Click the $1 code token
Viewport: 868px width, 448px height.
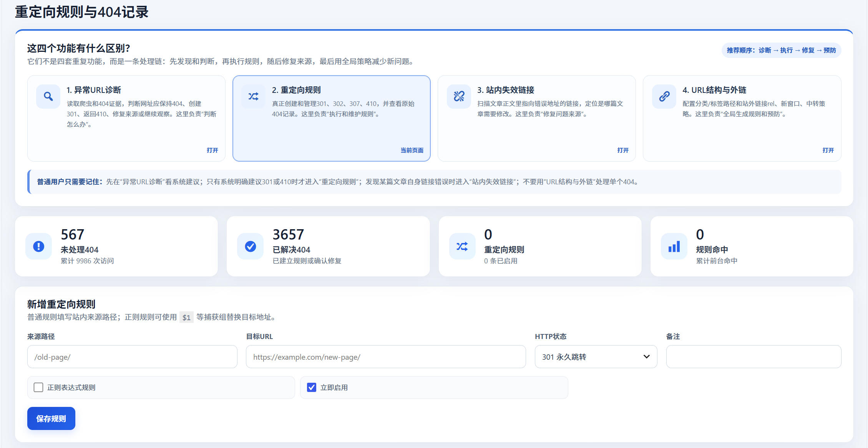pos(186,317)
